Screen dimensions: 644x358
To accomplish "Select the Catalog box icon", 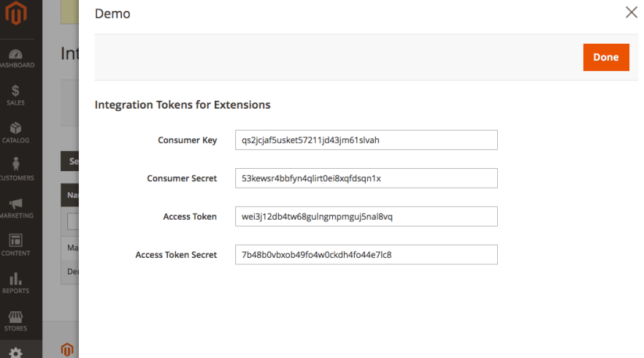I will (16, 133).
